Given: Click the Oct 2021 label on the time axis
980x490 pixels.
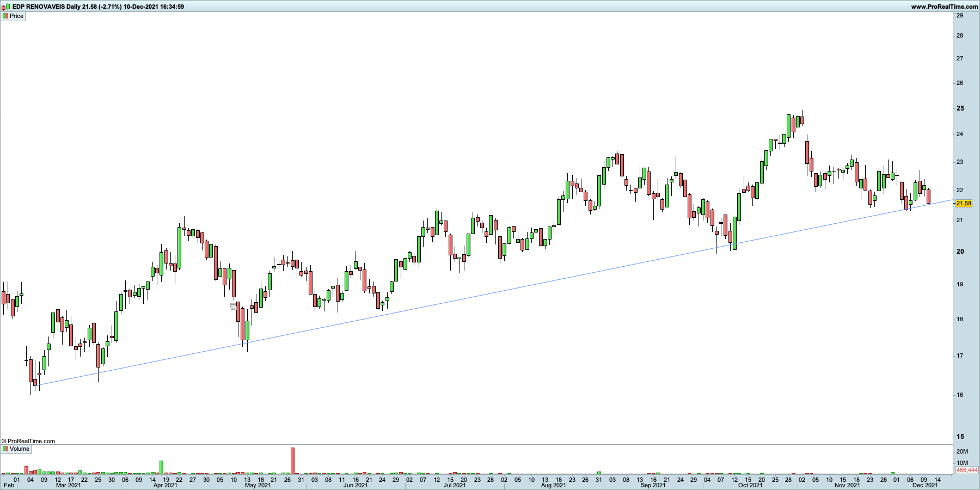Looking at the screenshot, I should pyautogui.click(x=750, y=485).
